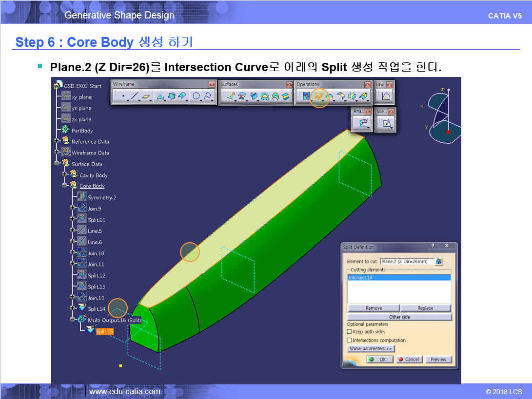Click the Join icon in Operations toolbar

click(306, 96)
